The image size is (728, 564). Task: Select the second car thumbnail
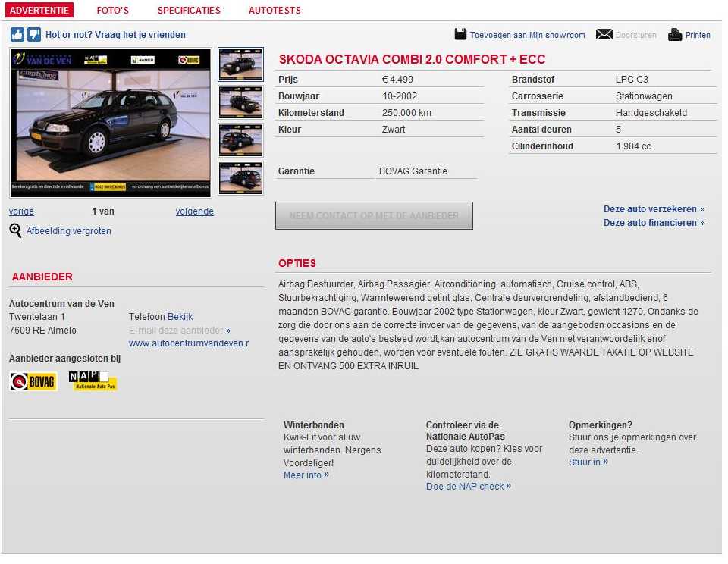(x=240, y=102)
